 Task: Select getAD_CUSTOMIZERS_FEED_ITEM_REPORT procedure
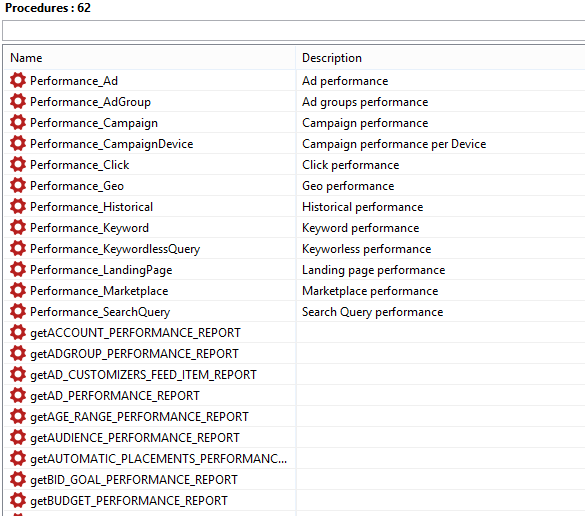click(x=143, y=375)
